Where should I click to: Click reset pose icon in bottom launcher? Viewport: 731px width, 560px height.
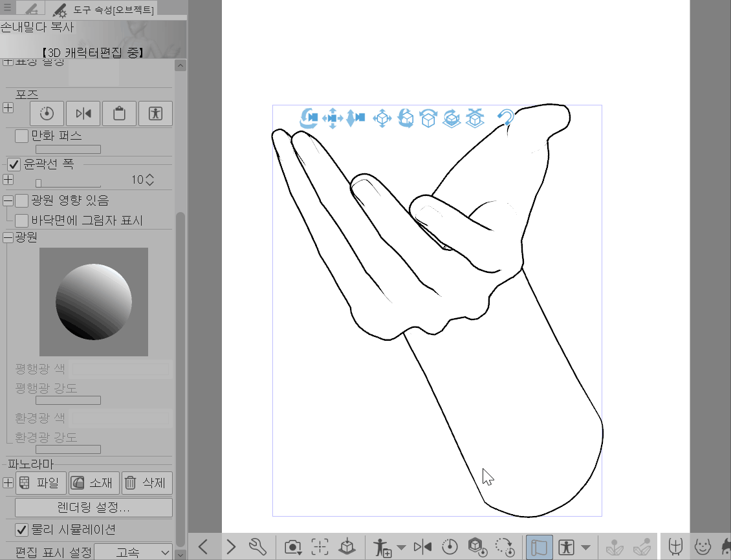click(450, 546)
